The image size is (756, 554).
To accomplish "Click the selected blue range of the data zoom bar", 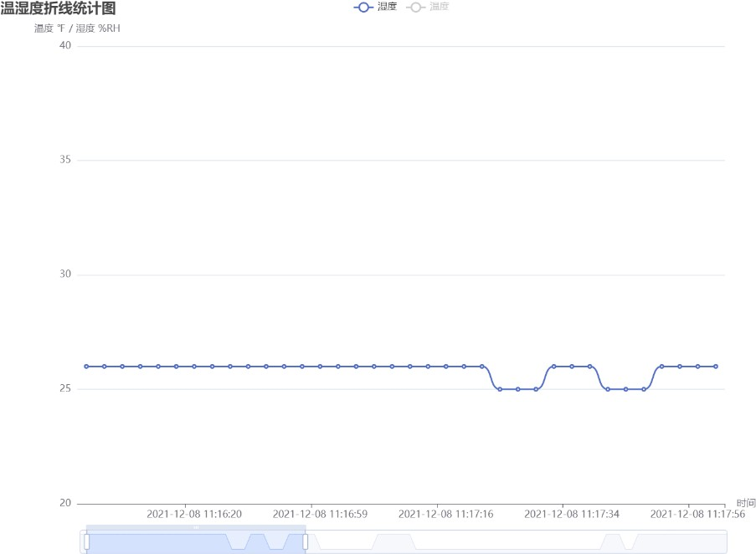I will point(196,541).
